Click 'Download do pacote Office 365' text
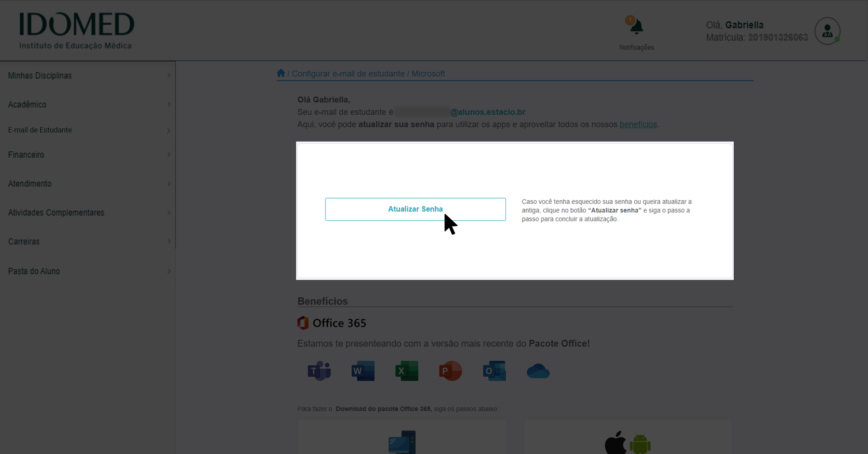The height and width of the screenshot is (454, 868). click(383, 409)
